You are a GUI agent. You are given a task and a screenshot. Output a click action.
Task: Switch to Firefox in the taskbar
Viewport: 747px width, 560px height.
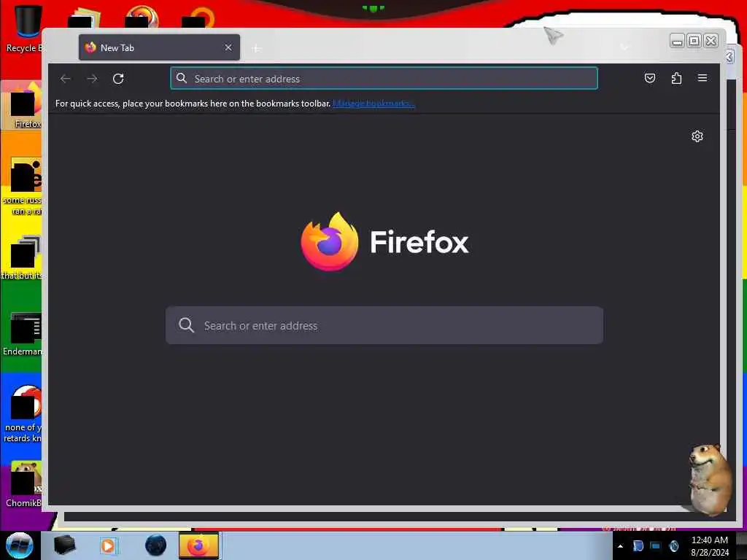(x=198, y=545)
